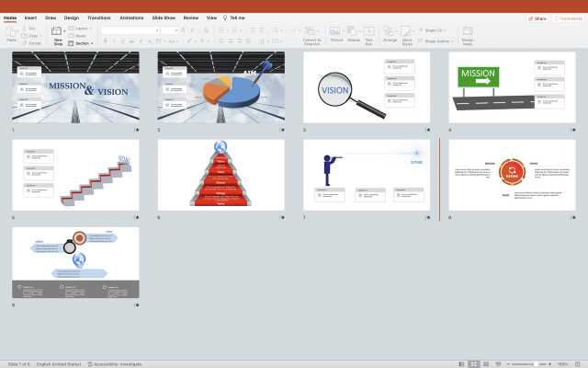The image size is (588, 368).
Task: Switch to Reading view in status bar
Action: click(x=486, y=363)
